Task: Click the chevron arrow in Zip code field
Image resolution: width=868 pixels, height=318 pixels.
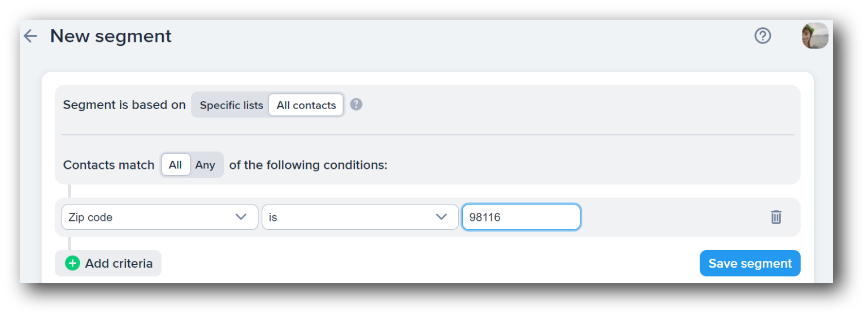Action: 241,217
